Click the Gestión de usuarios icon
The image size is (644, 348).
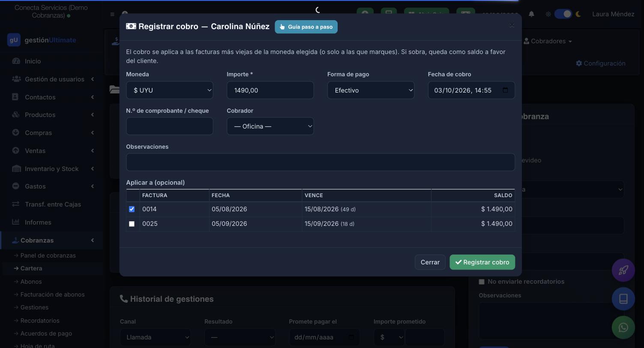coord(16,79)
